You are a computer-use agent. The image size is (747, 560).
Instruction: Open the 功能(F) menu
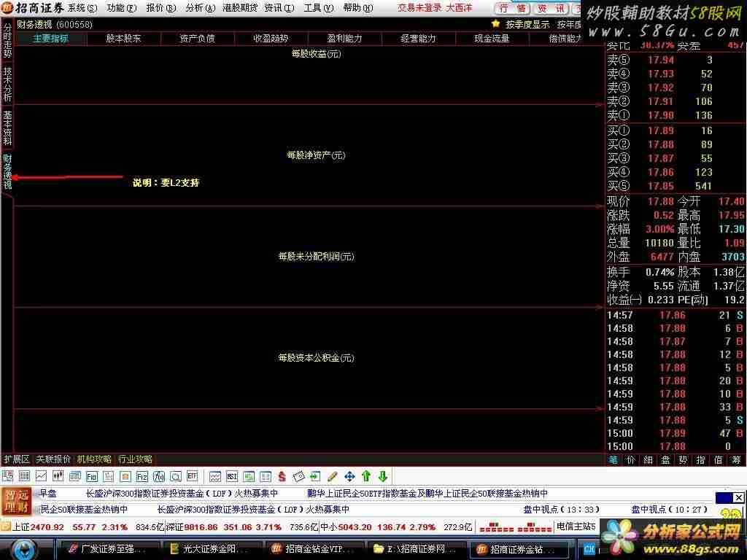[122, 8]
